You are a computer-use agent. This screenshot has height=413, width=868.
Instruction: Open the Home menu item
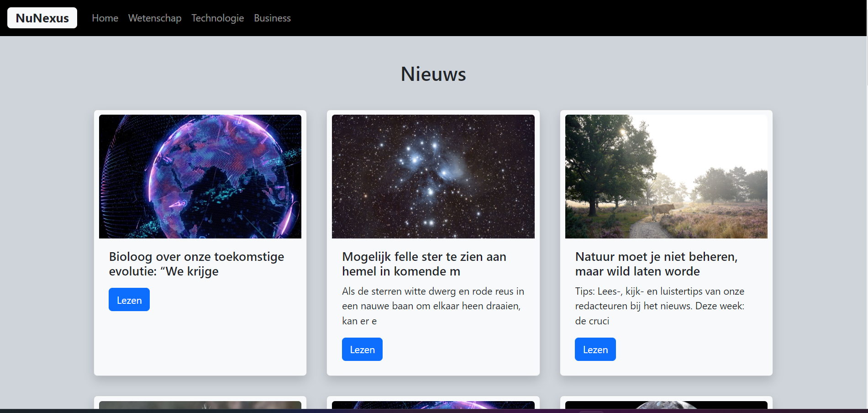coord(105,18)
